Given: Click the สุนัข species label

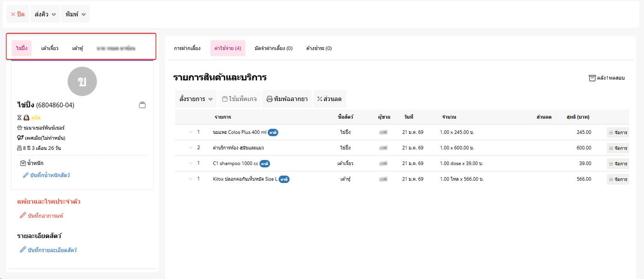Looking at the screenshot, I should [x=36, y=118].
